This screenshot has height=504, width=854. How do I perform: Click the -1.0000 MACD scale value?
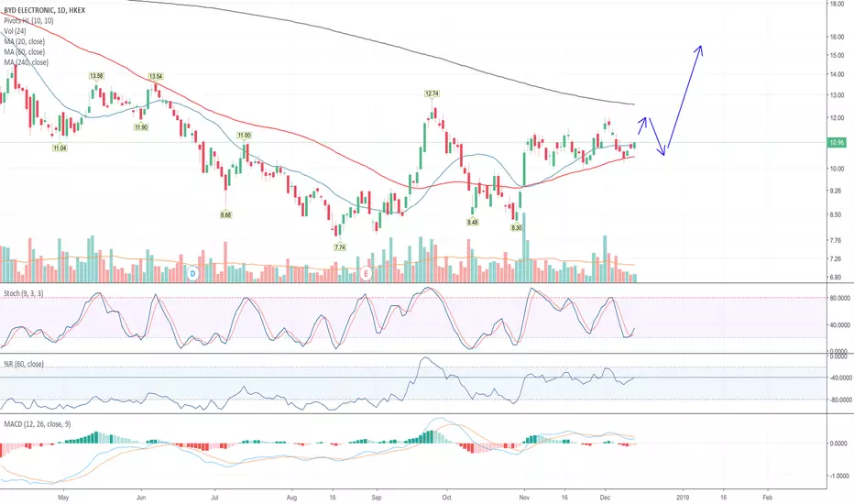[839, 477]
